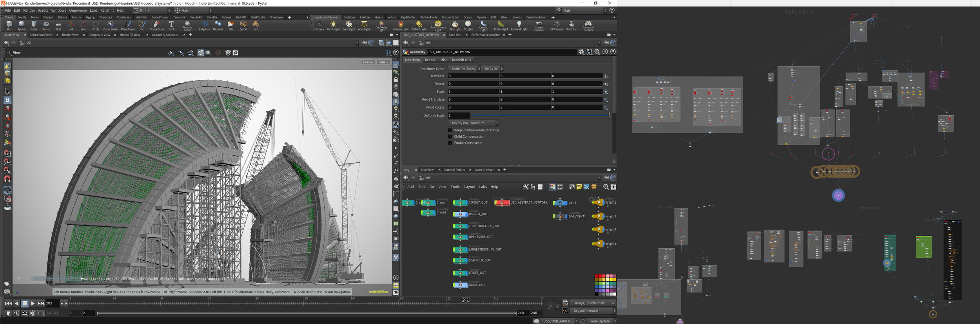The width and height of the screenshot is (980, 324).
Task: Add a Point Light
Action: coord(333,26)
